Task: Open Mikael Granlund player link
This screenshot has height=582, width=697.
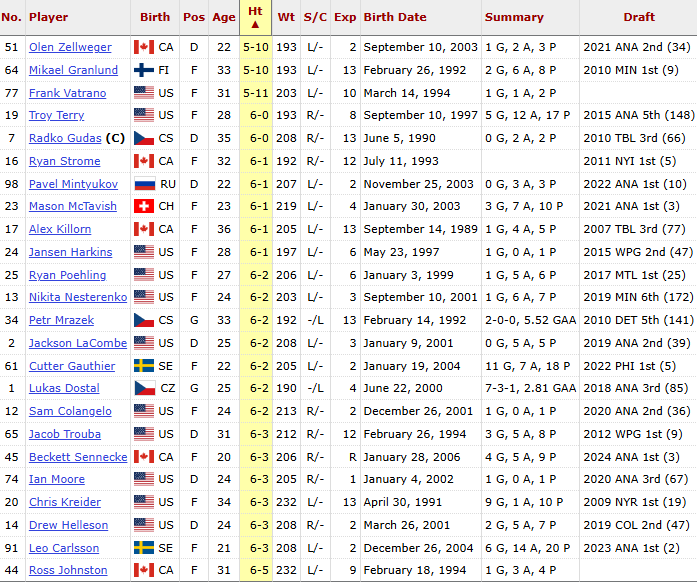Action: tap(73, 70)
